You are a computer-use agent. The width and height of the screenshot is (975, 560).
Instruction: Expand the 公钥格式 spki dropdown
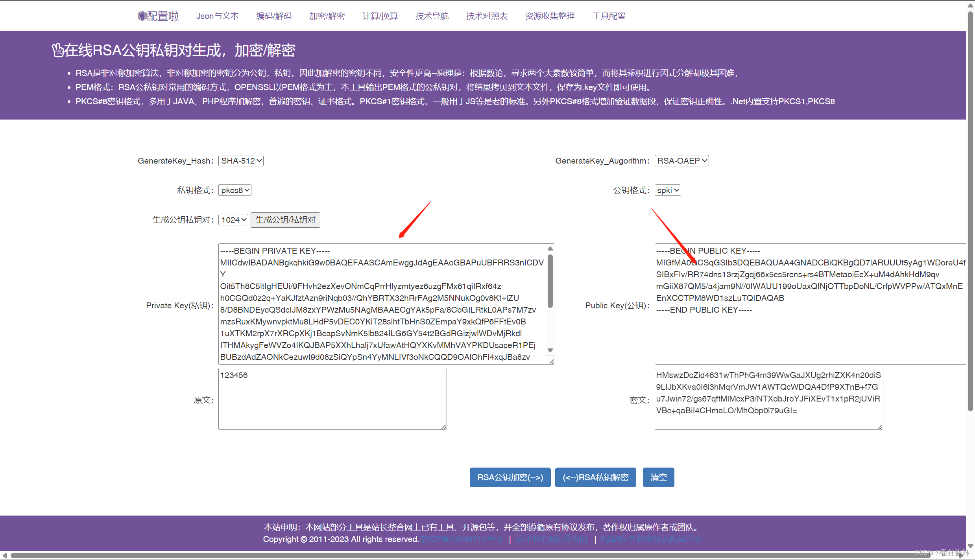[668, 190]
